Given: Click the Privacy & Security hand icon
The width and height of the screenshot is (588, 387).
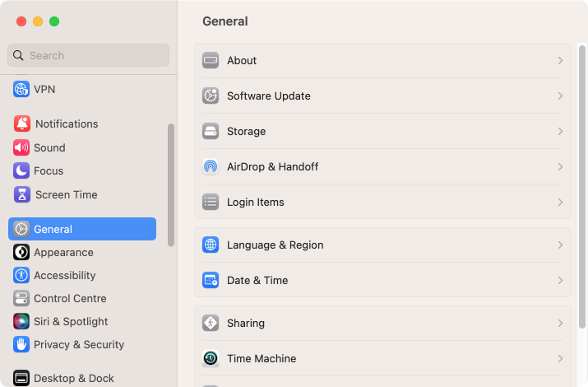Looking at the screenshot, I should [x=21, y=344].
